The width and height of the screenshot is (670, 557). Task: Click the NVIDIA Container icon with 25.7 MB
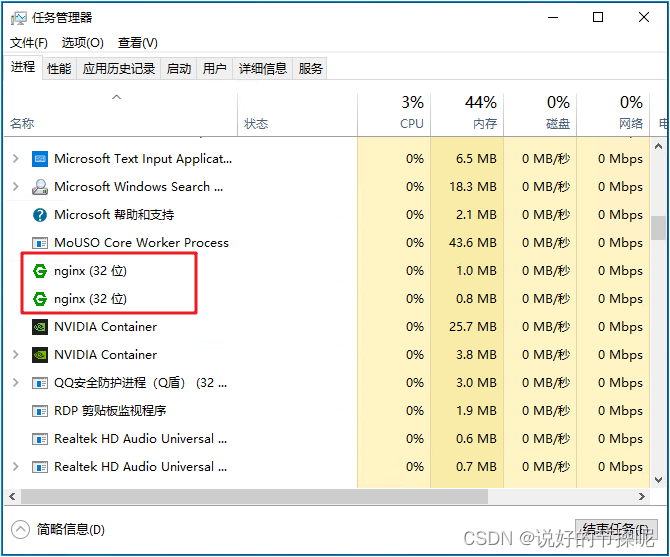(x=40, y=327)
